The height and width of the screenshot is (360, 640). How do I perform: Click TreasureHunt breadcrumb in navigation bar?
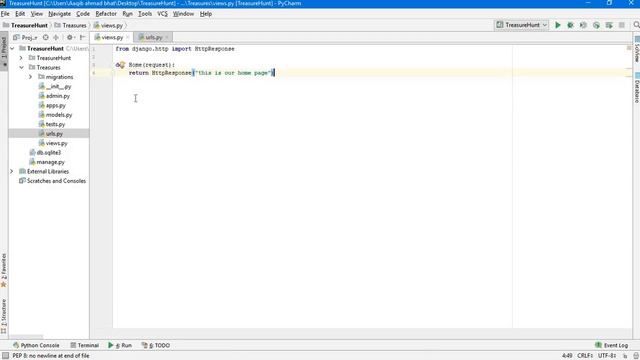tap(25, 25)
